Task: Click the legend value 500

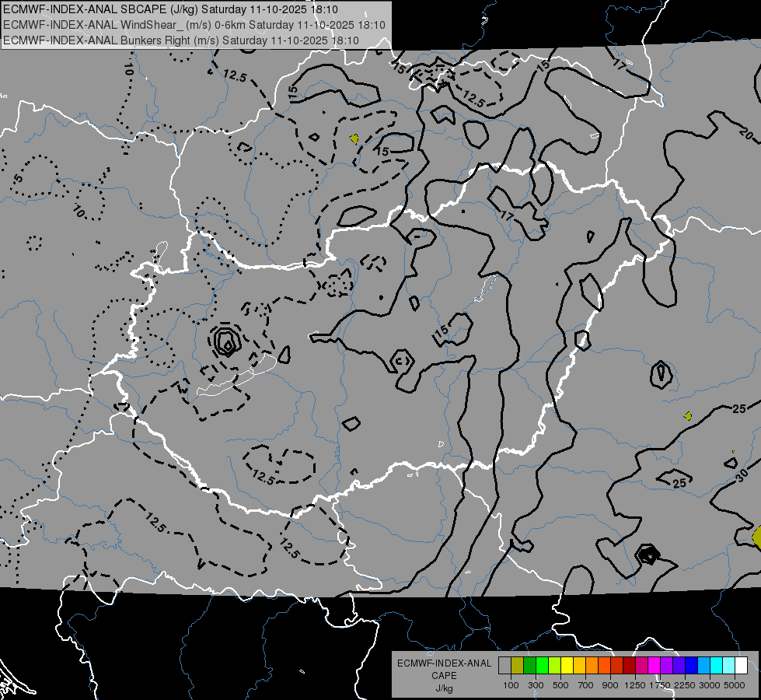Action: pos(560,685)
